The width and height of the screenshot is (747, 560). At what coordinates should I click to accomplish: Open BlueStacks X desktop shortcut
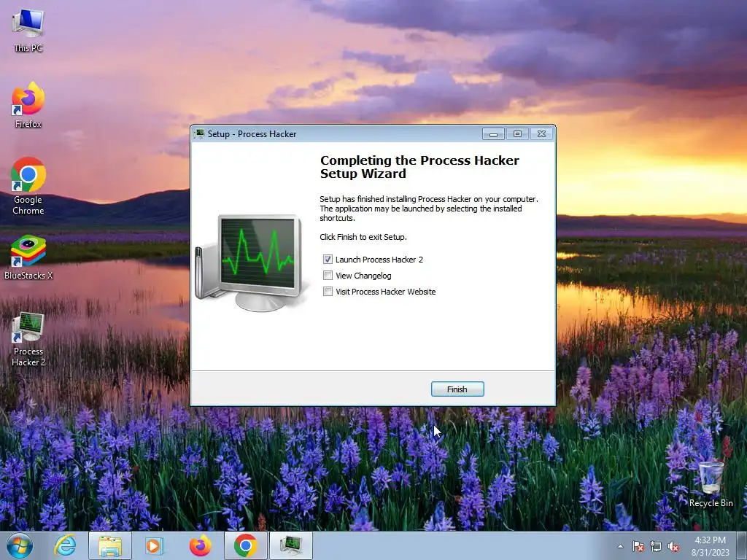coord(28,257)
